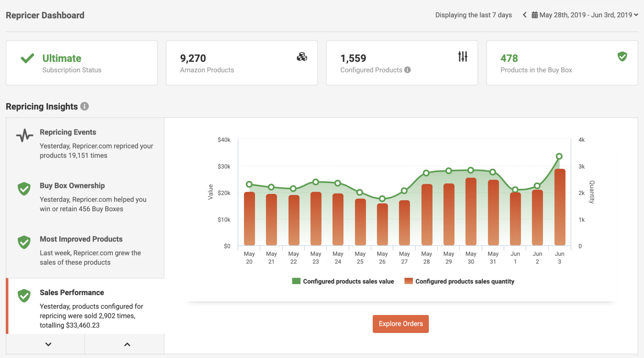The image size is (644, 358).
Task: Open the Ultimate subscription status card
Action: 82,63
